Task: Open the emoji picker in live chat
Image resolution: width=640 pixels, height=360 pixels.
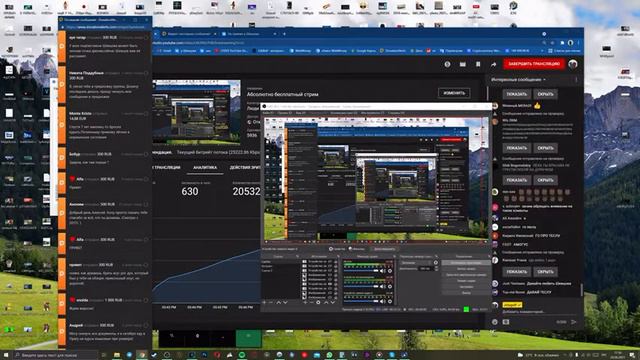Action: pos(495,322)
